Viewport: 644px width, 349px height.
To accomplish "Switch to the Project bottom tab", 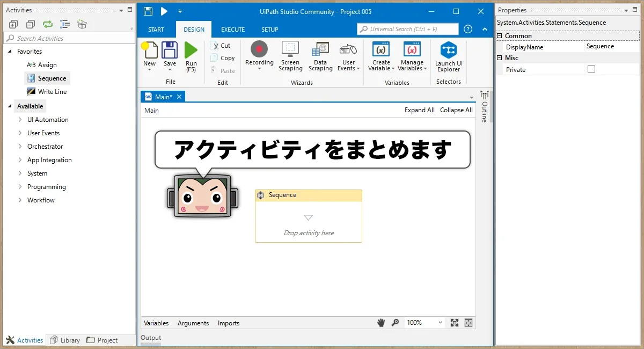I will 102,340.
